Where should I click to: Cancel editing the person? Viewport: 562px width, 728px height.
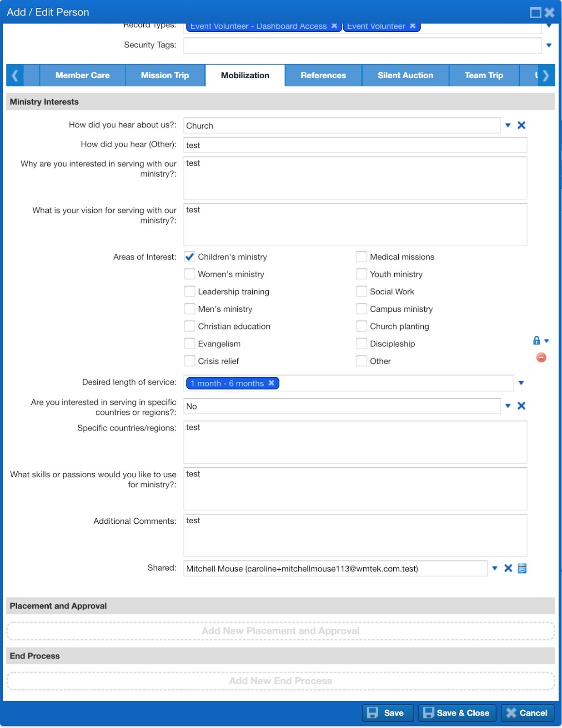pyautogui.click(x=528, y=713)
